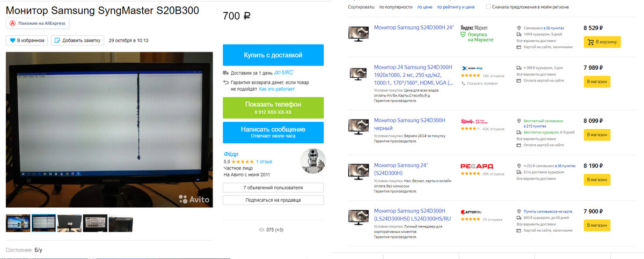
Task: Click 'В магазин' button for 7 900 ₽
Action: tap(597, 225)
